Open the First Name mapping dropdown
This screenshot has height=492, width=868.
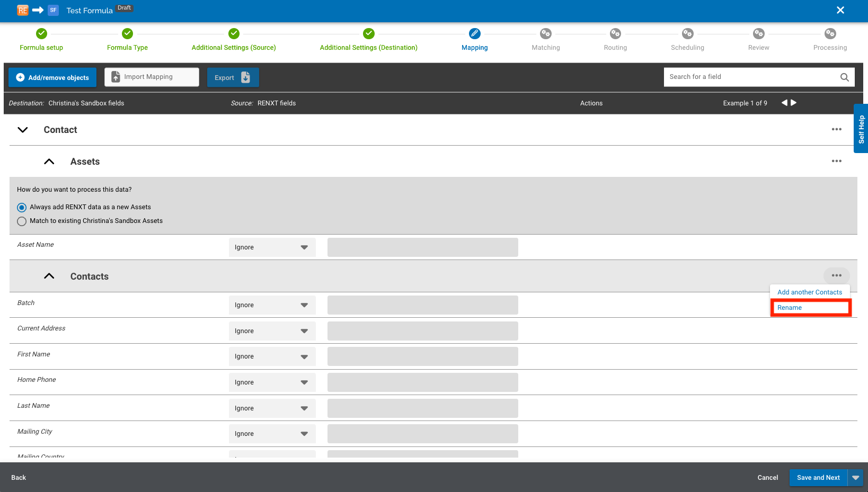tap(272, 356)
